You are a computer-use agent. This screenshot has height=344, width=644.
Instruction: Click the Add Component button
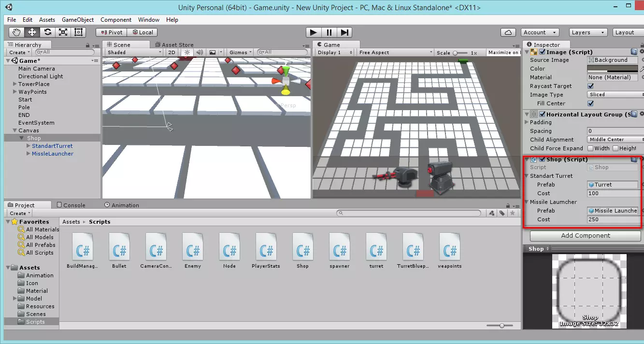(x=585, y=236)
